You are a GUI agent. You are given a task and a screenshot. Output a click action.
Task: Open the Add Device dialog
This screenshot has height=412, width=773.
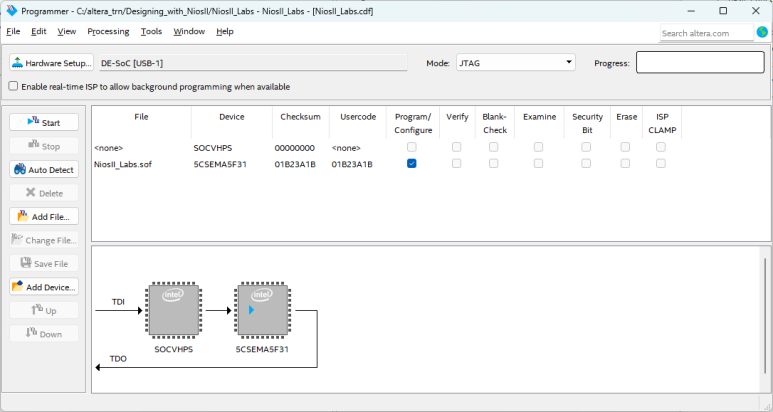click(44, 287)
